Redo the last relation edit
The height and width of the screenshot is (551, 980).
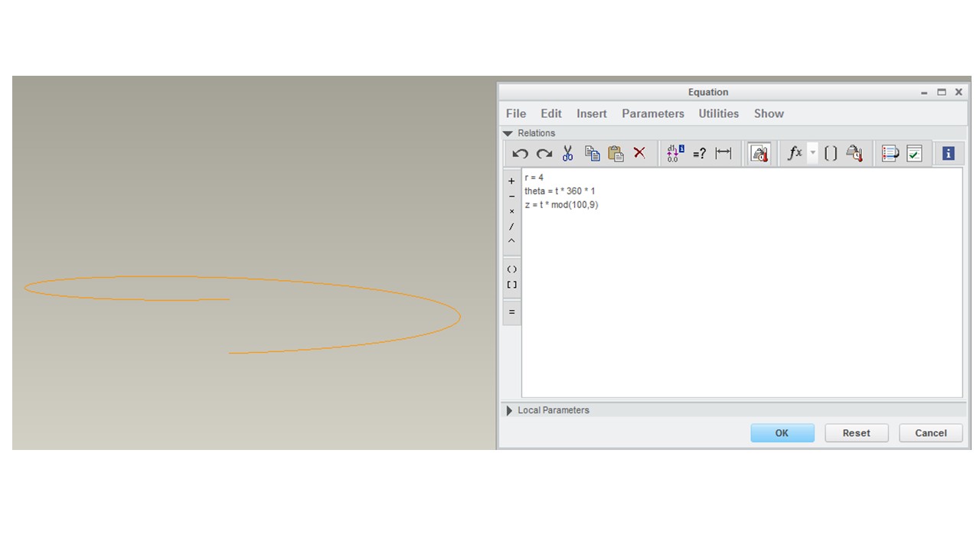(x=544, y=154)
